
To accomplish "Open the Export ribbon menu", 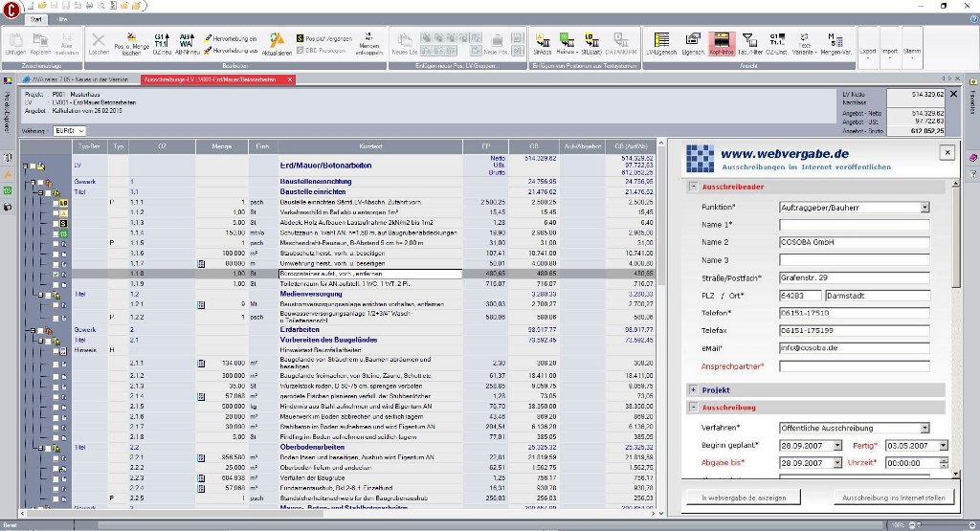I will [x=867, y=51].
